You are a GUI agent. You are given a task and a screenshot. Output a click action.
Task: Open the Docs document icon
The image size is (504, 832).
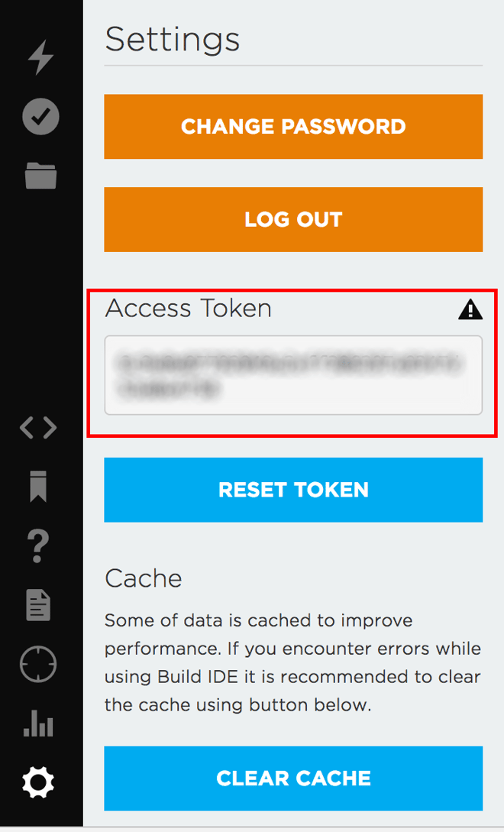tap(38, 605)
